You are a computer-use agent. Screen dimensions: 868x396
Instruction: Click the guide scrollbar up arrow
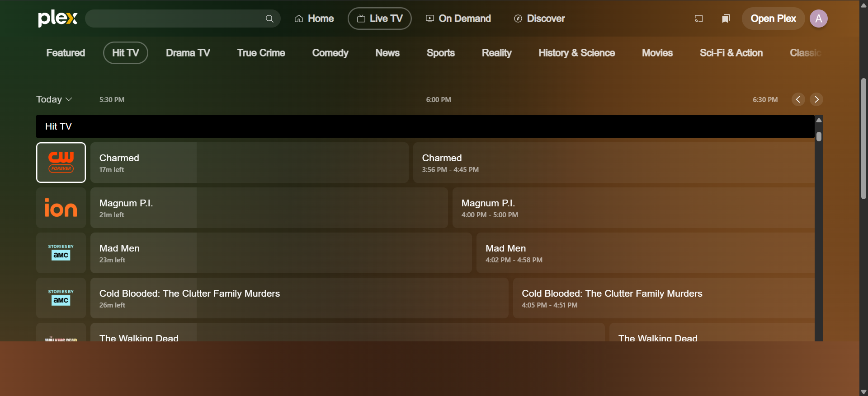pos(819,120)
